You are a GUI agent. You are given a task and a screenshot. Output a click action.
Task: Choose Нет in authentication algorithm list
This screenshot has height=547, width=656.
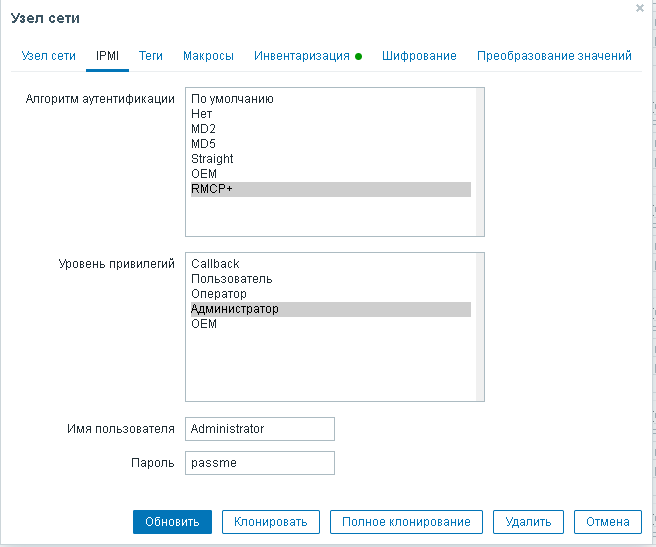pyautogui.click(x=202, y=114)
